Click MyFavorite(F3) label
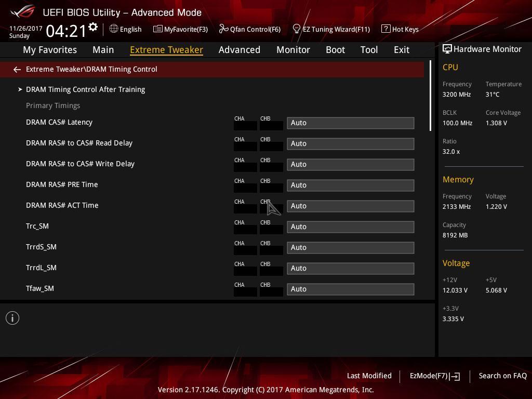The width and height of the screenshot is (532, 399). tap(186, 29)
